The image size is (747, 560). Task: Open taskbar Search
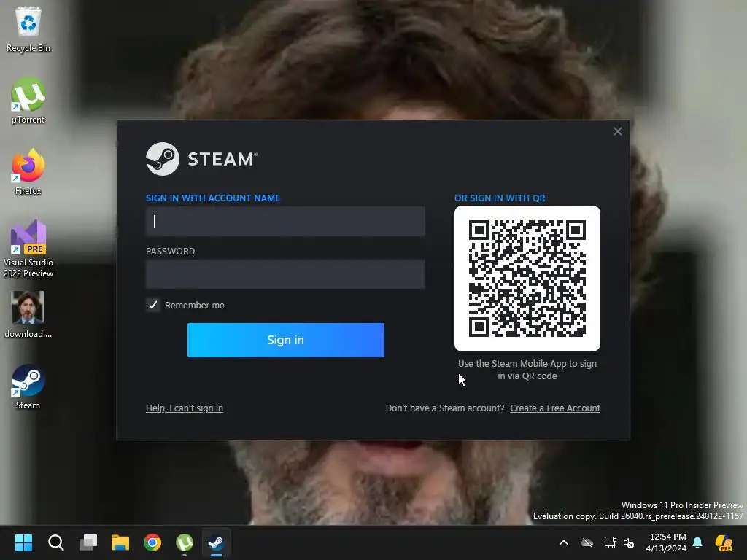[55, 542]
